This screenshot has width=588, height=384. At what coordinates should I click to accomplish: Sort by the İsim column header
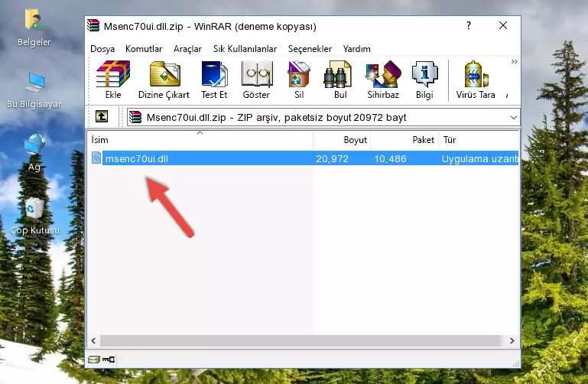(200, 140)
